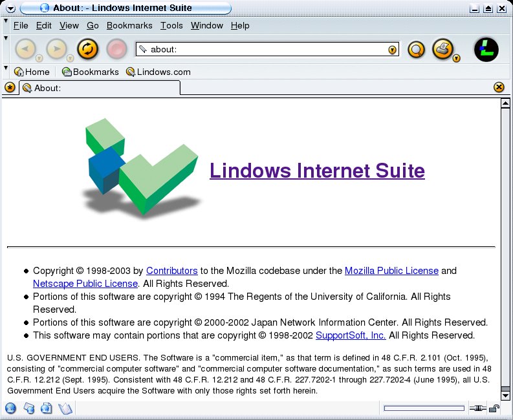The image size is (513, 420).
Task: Open the window menu button in the title bar
Action: 10,8
